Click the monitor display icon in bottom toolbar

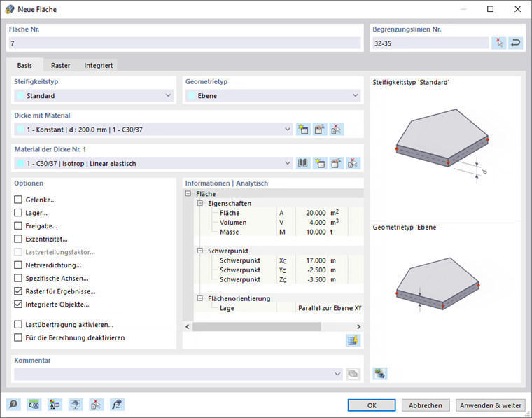click(76, 405)
